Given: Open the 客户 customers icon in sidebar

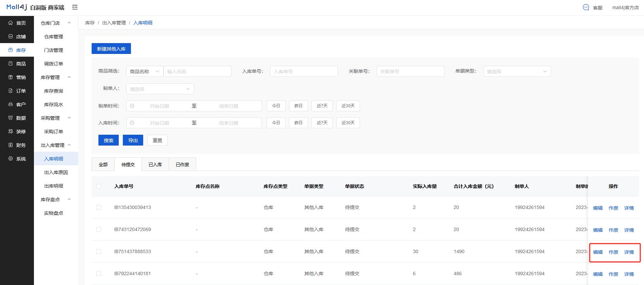Looking at the screenshot, I should pos(11,104).
